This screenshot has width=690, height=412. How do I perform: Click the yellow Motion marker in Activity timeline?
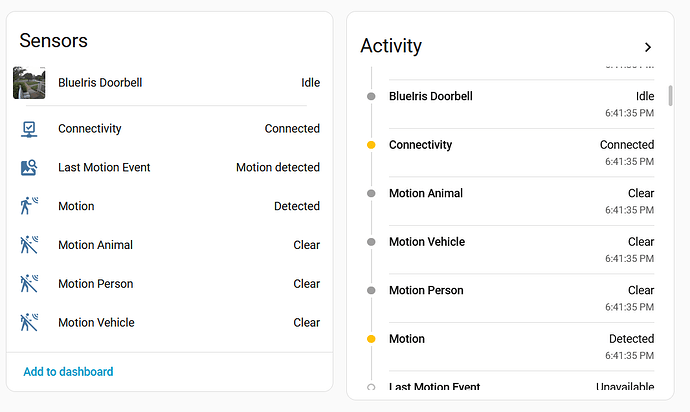tap(371, 339)
